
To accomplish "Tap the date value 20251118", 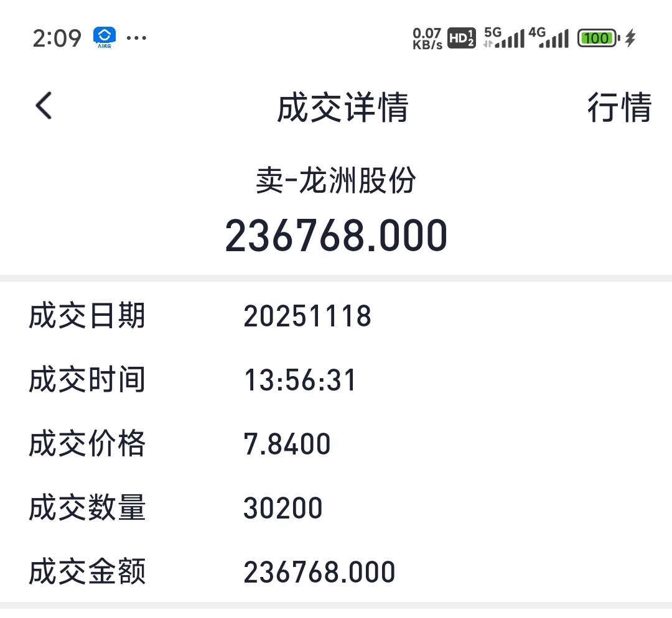I will click(307, 316).
